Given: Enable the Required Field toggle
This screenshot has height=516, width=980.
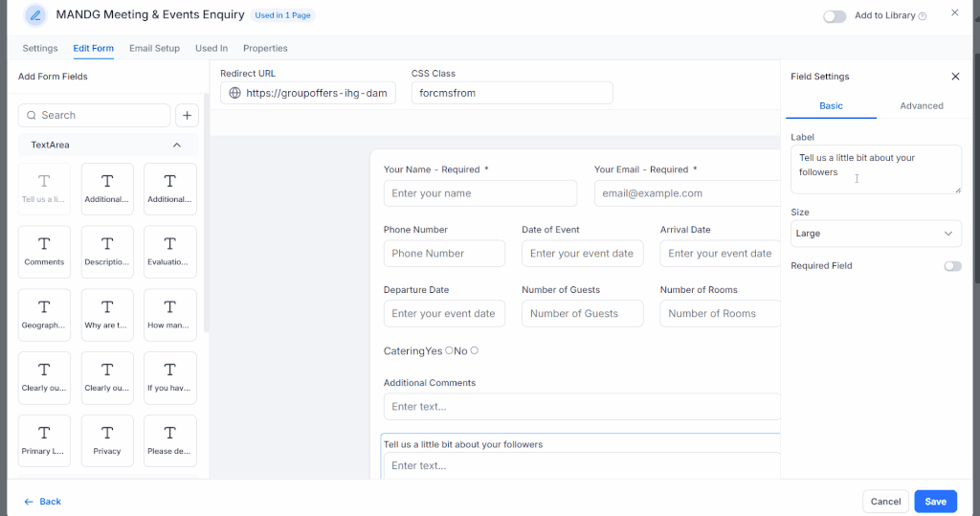Looking at the screenshot, I should coord(952,266).
